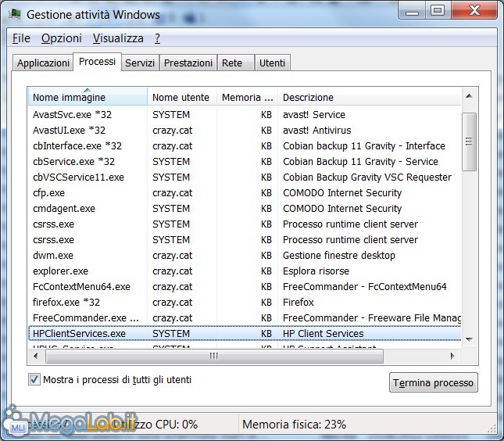
Task: Sort by Nome utente column header
Action: coord(182,97)
